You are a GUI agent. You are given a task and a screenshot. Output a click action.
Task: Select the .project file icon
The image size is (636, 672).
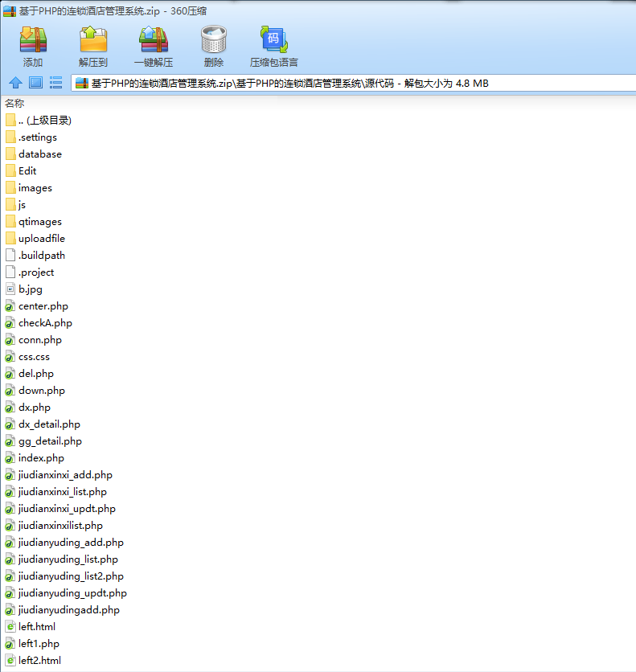[x=10, y=272]
